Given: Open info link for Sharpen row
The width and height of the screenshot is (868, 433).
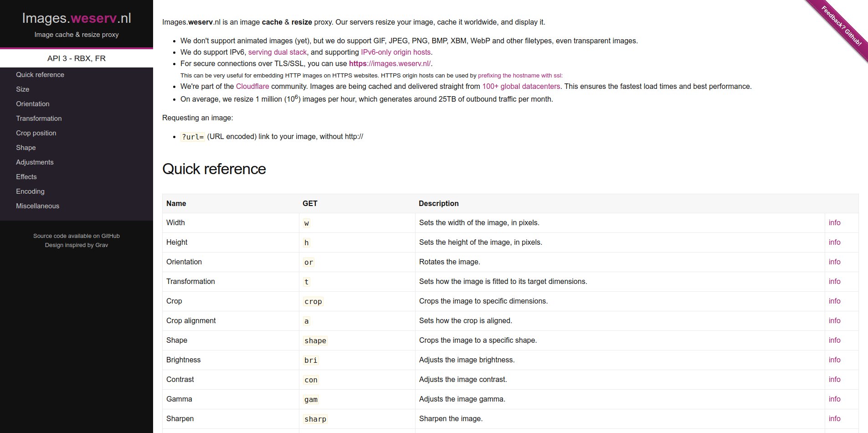Looking at the screenshot, I should [x=834, y=419].
